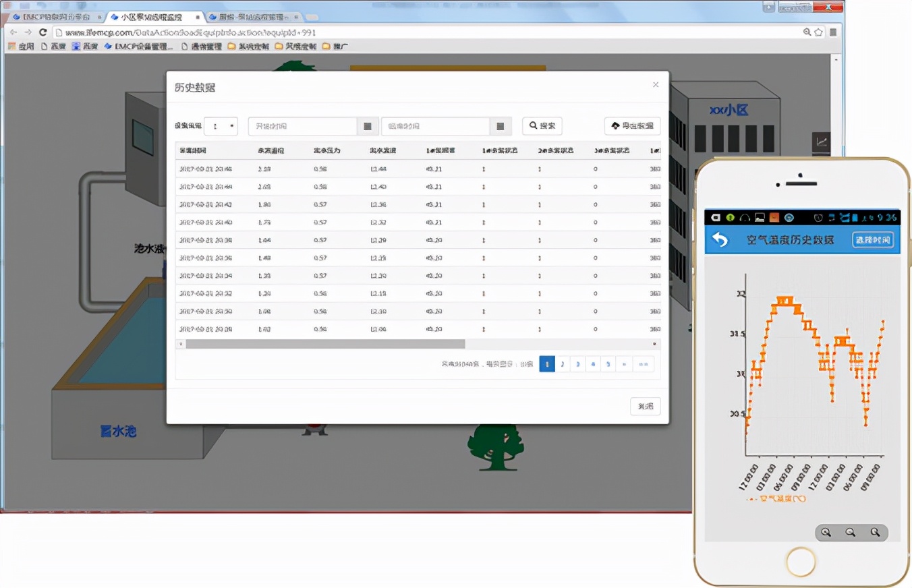The height and width of the screenshot is (588, 912).
Task: Click the export data button
Action: 632,126
